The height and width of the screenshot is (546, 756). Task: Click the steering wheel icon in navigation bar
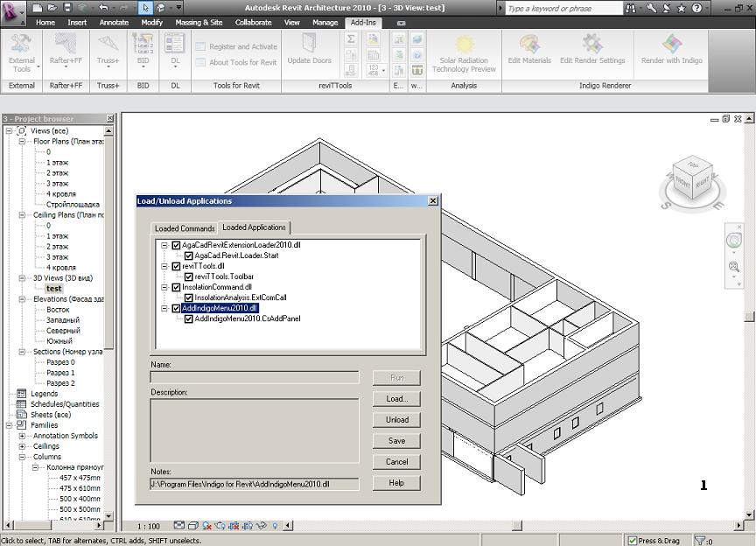coord(734,240)
